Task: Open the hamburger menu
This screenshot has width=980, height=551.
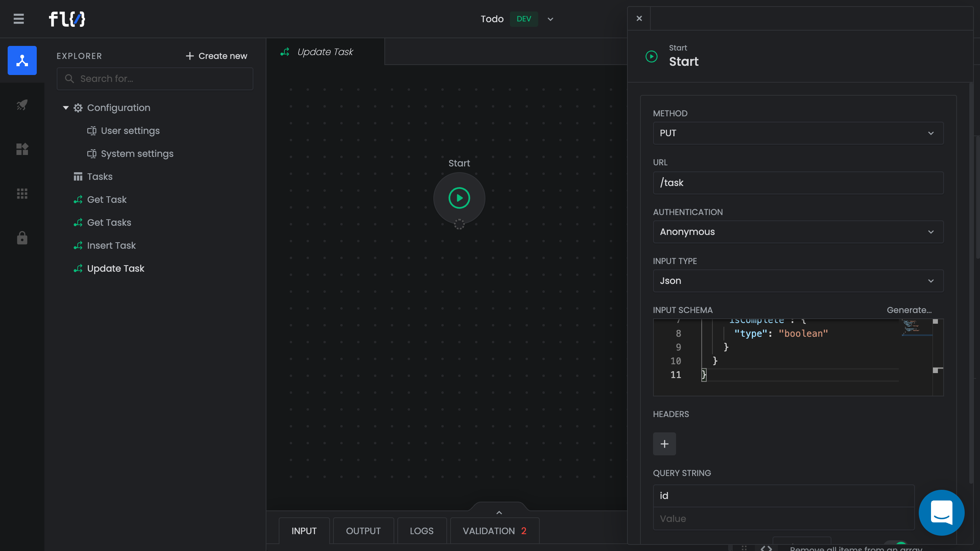Action: (19, 19)
